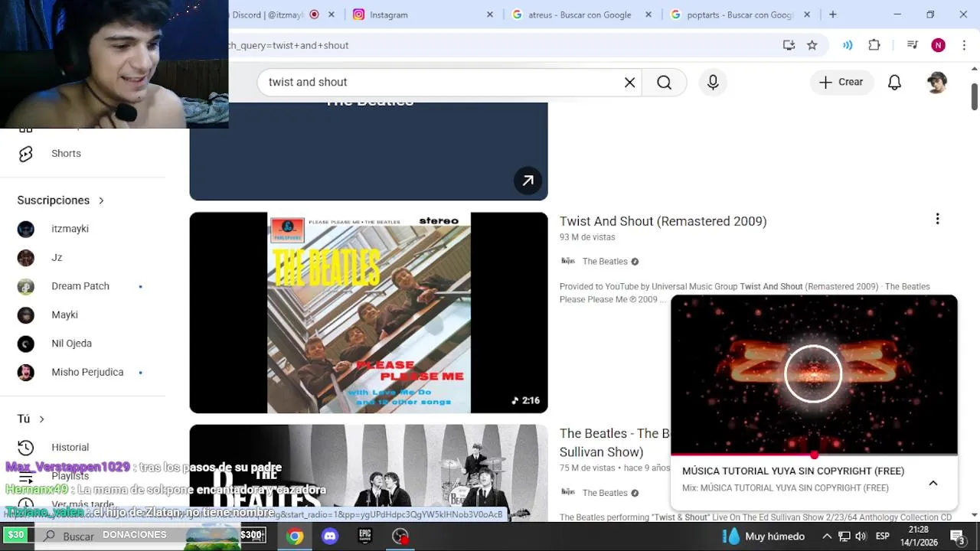Screen dimensions: 980x551
Task: Switch to poptarts Google search tab
Action: coord(740,15)
